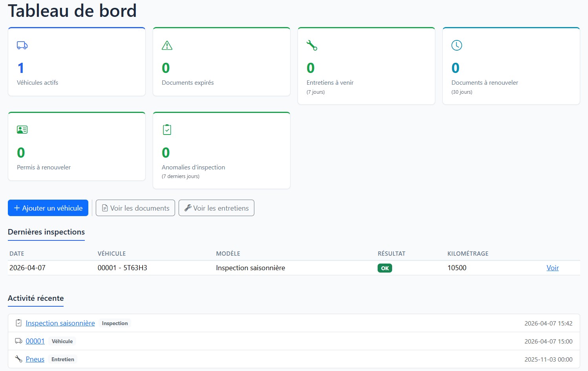Viewport: 588px width, 371px height.
Task: Click the wrench icon beside Pneus activity entry
Action: click(x=18, y=359)
